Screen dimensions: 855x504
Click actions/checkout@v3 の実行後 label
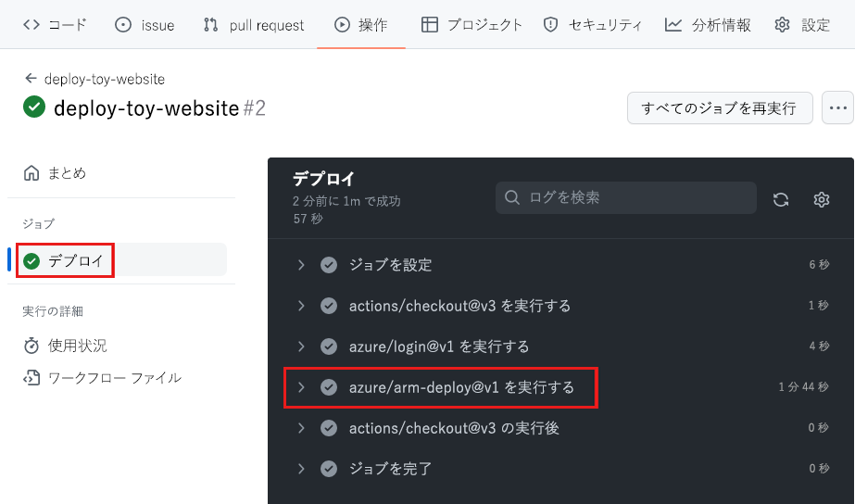pos(454,428)
